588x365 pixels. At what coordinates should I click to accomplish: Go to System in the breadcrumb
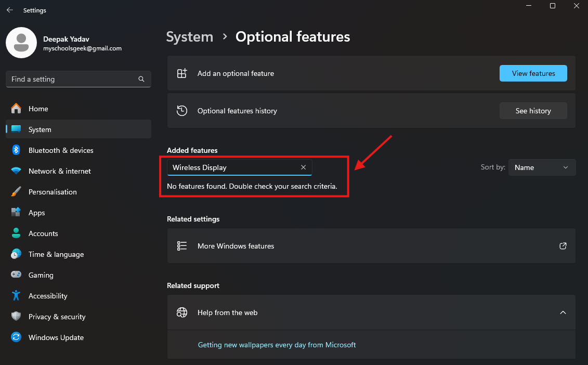click(189, 37)
